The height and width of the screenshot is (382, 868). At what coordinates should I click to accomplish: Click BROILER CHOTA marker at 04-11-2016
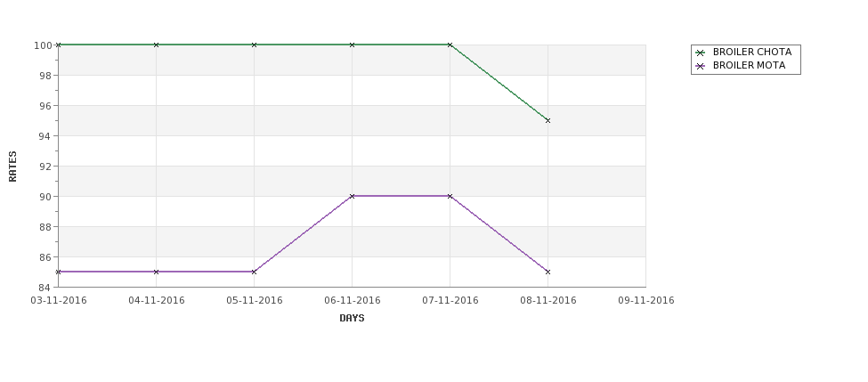(x=156, y=45)
